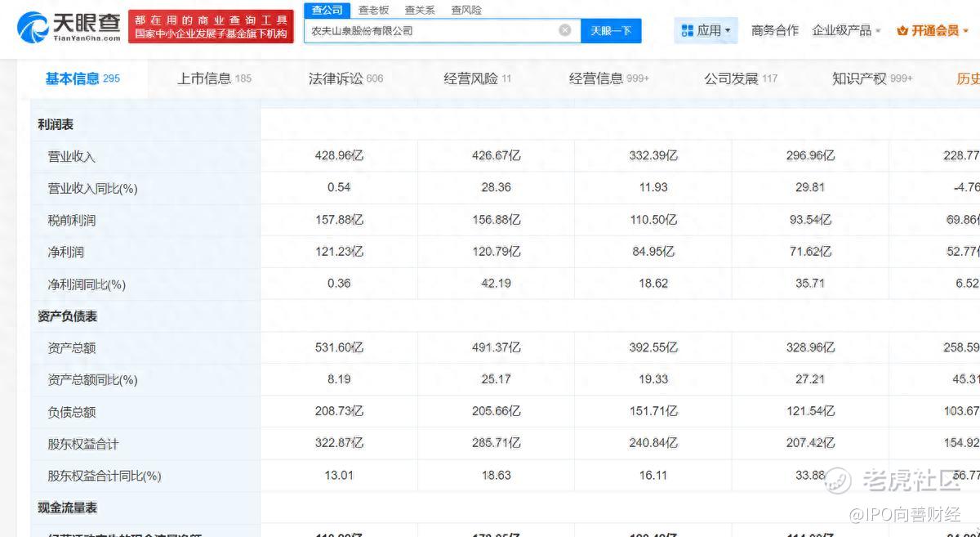Open the 应用 apps dropdown
The image size is (980, 537).
click(706, 30)
